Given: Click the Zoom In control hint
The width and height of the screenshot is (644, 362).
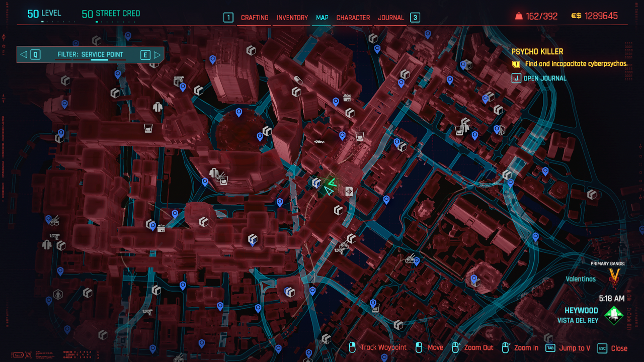Looking at the screenshot, I should tap(526, 348).
